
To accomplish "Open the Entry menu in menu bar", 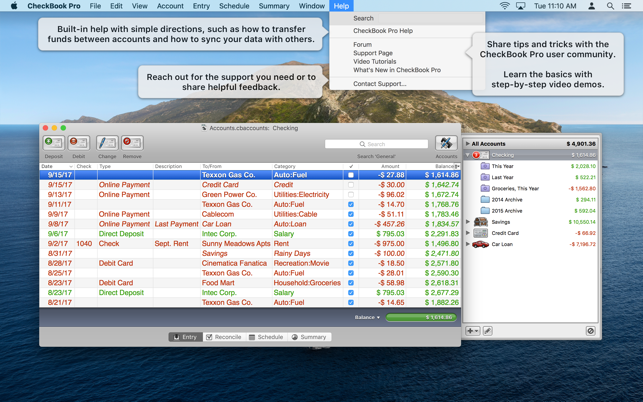I will tap(201, 6).
